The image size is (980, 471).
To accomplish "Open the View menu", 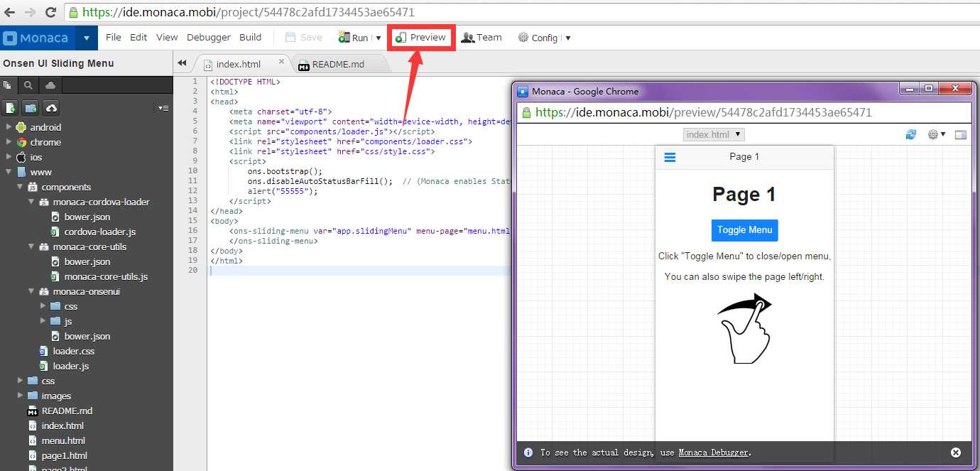I will click(x=167, y=37).
